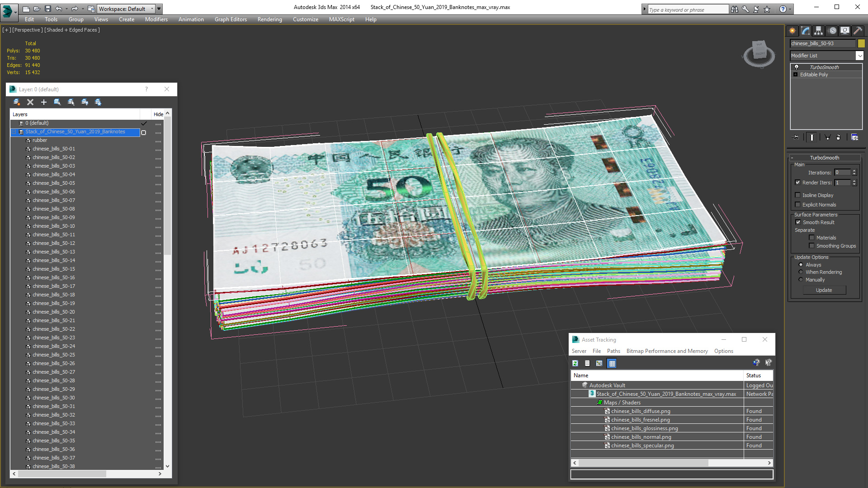Viewport: 868px width, 488px height.
Task: Open Bitmap Performance and Memory menu
Action: coord(667,351)
